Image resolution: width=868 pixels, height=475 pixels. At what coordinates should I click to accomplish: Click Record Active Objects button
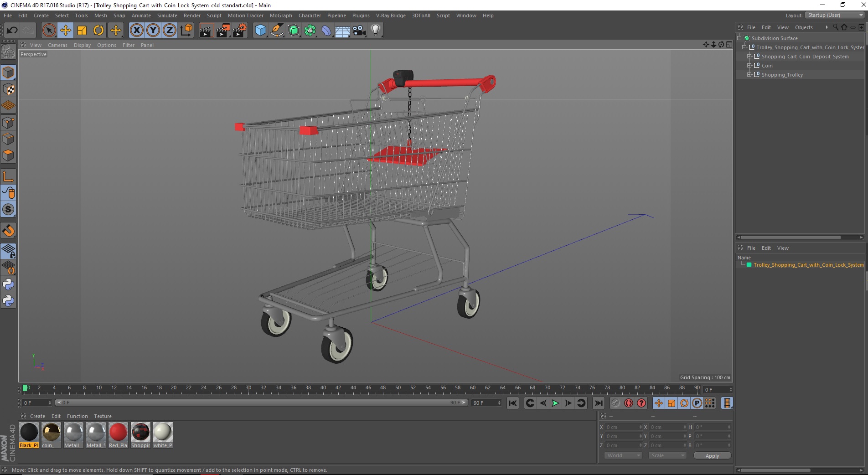(x=616, y=403)
